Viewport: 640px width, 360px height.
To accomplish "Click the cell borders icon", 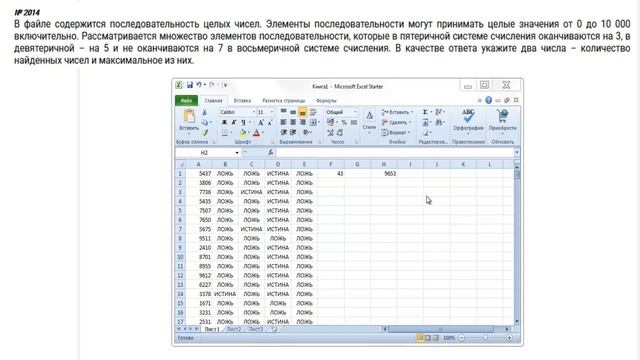I will pyautogui.click(x=225, y=133).
